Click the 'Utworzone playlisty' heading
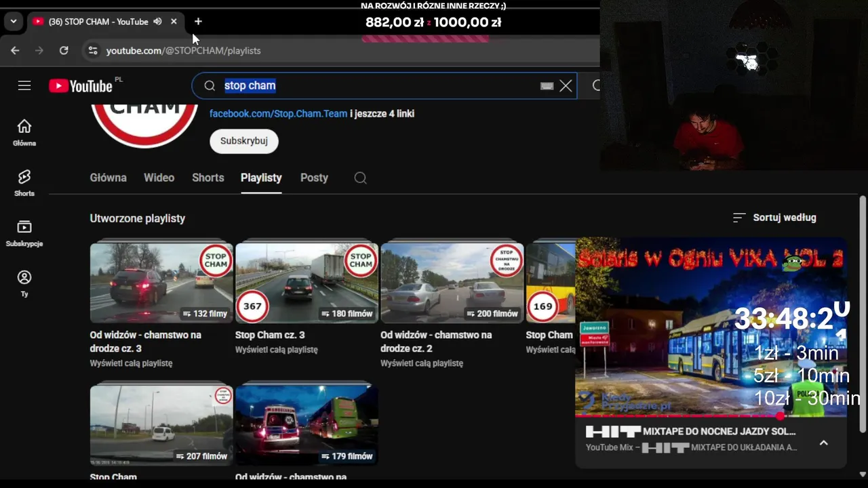 click(x=137, y=218)
